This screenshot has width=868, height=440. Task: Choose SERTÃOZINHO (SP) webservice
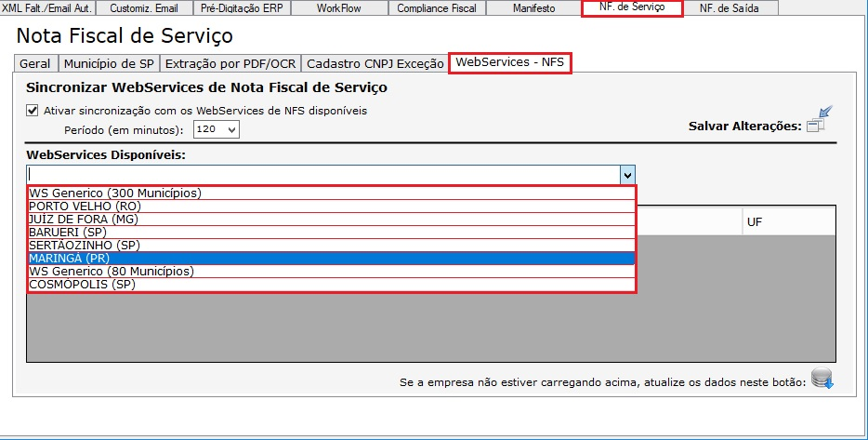coord(331,245)
